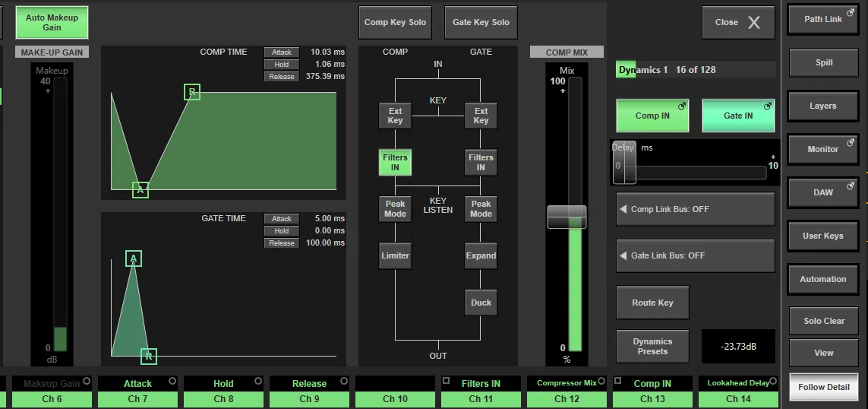Open Layers menu
The width and height of the screenshot is (868, 409).
click(823, 106)
